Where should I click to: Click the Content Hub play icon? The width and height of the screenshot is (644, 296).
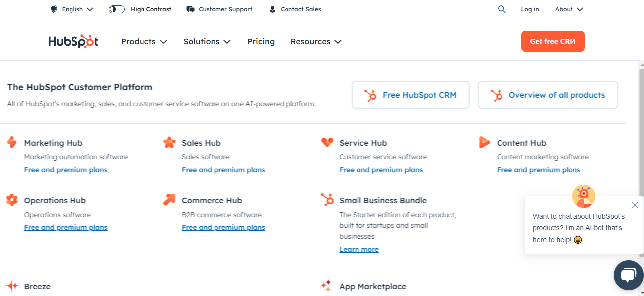(484, 142)
